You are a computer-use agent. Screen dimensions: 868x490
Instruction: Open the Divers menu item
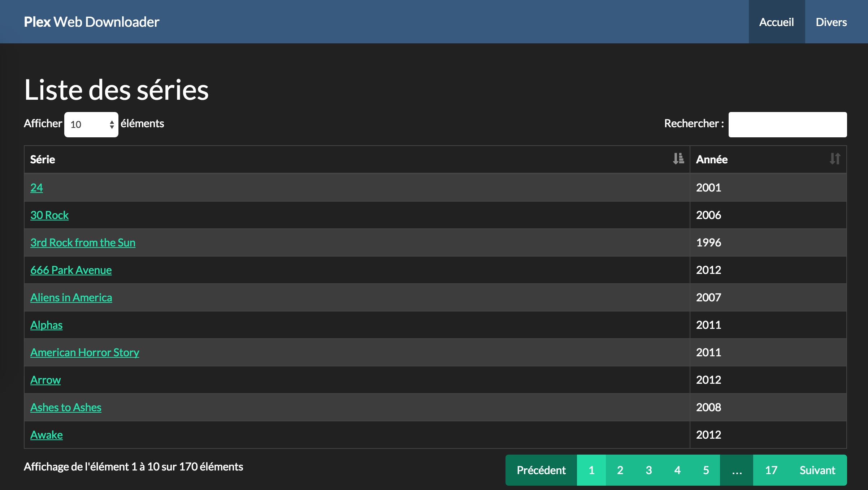[831, 22]
